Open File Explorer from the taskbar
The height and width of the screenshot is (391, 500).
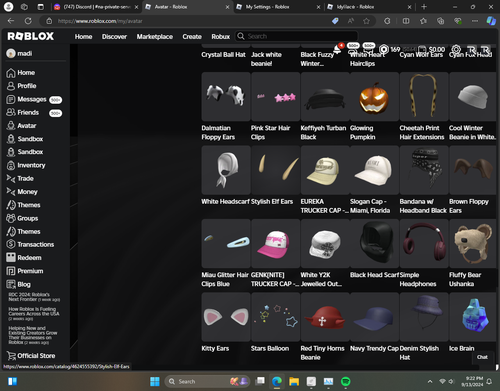pyautogui.click(x=294, y=381)
